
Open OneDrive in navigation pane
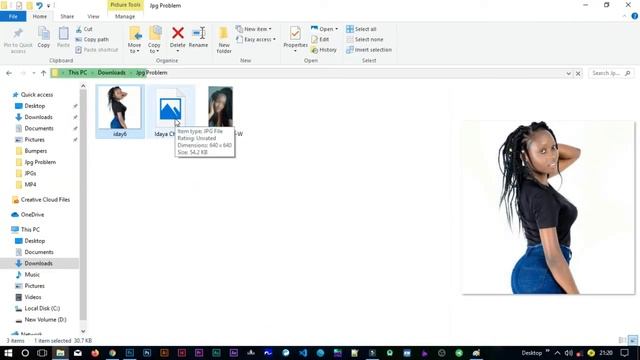click(x=32, y=215)
